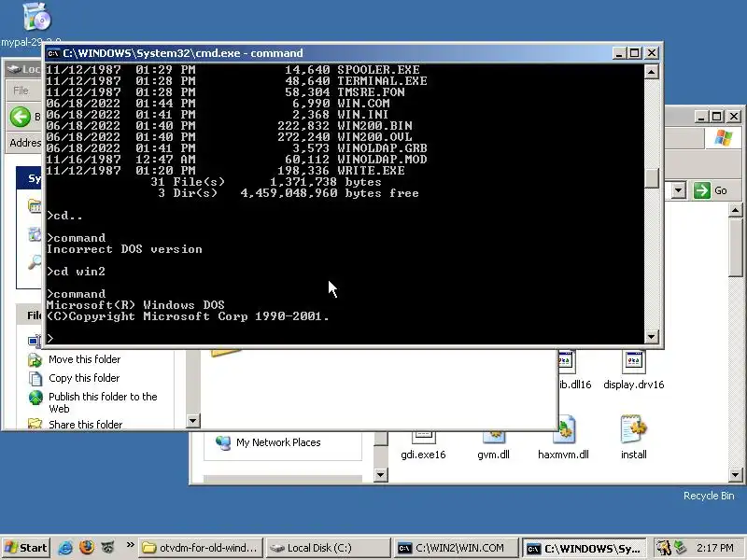Select install file icon
This screenshot has height=560, width=747.
(633, 428)
